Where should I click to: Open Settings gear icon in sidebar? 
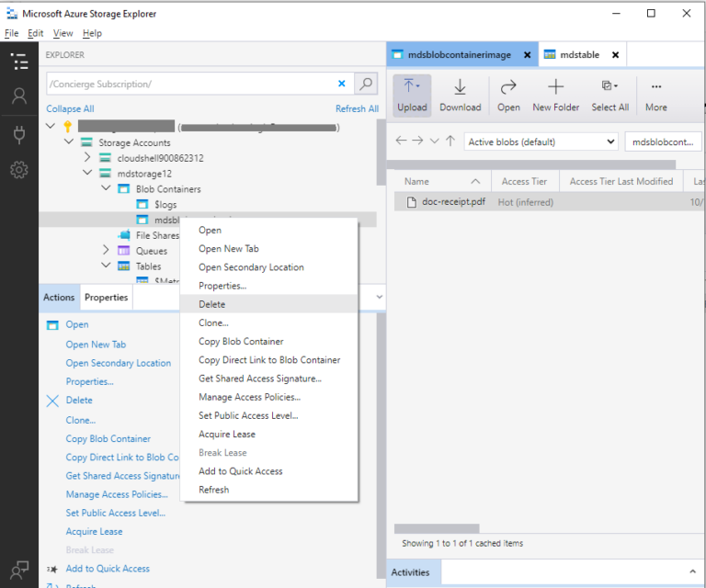pos(19,170)
